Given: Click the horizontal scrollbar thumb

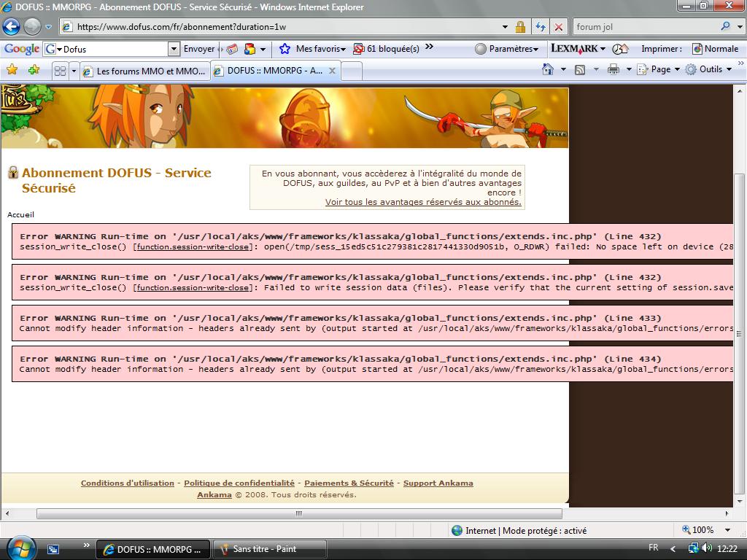Looking at the screenshot, I should tap(299, 513).
